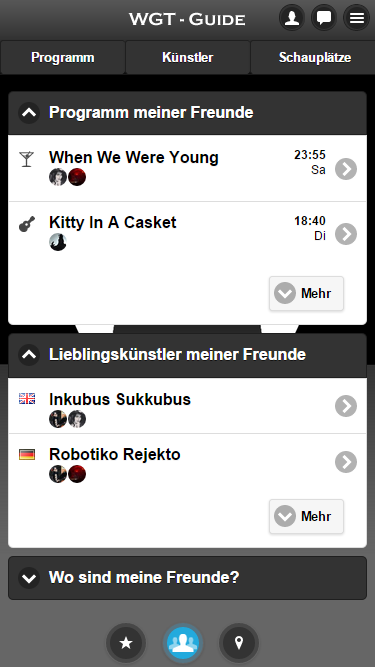Collapse Lieblingskünstler meiner Freunde section

tap(29, 354)
